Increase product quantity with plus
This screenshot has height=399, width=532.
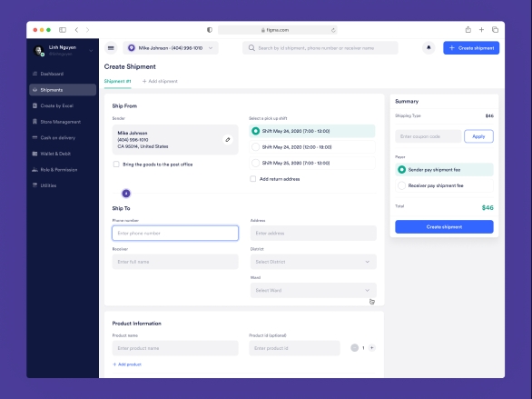pyautogui.click(x=372, y=348)
